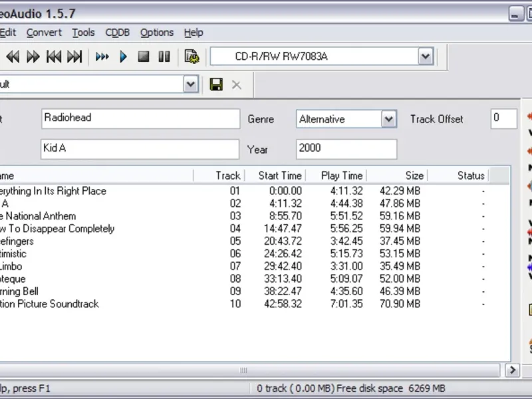Open the Help menu
The height and width of the screenshot is (399, 532).
point(194,33)
